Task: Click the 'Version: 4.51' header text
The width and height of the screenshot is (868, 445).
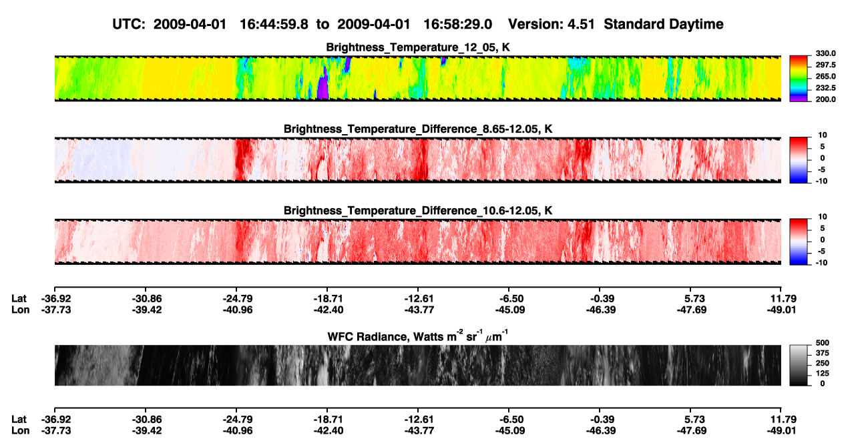Action: point(552,24)
